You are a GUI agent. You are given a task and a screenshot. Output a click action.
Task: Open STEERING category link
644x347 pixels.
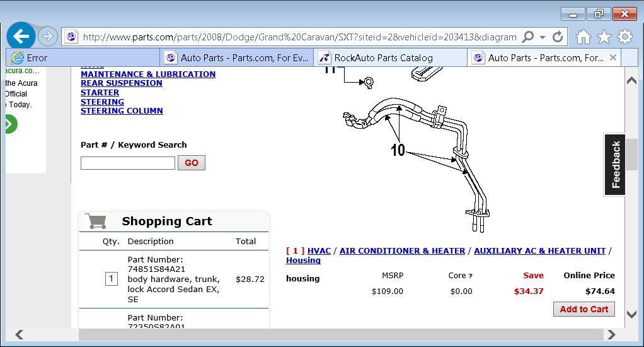pos(102,102)
